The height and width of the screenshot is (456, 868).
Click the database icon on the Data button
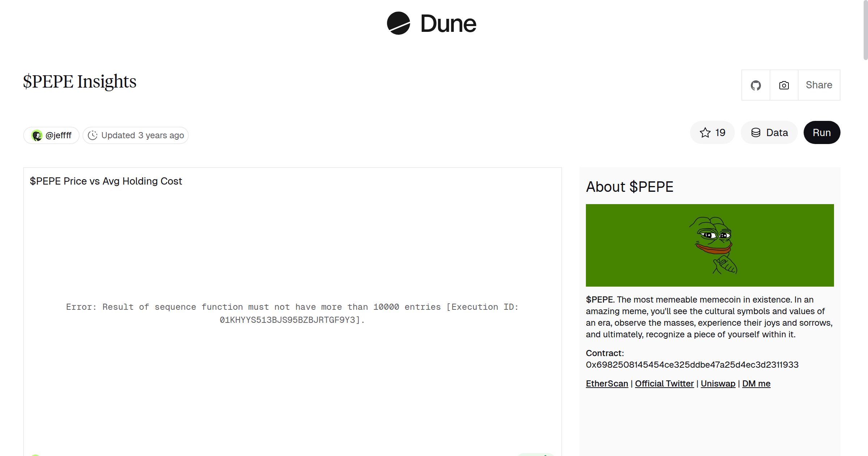tap(756, 132)
